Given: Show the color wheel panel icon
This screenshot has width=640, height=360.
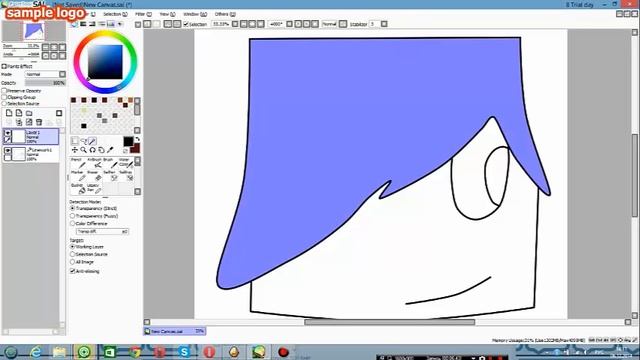Looking at the screenshot, I should 74,24.
